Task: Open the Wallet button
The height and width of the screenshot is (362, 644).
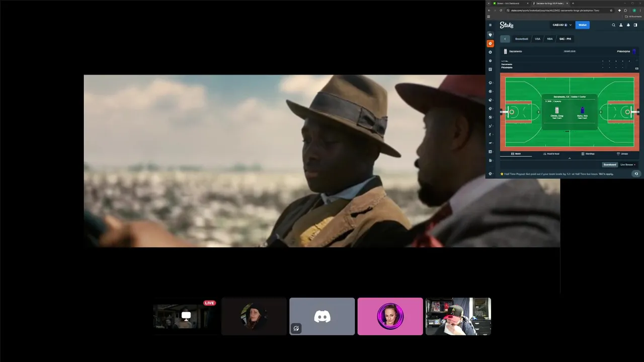Action: (583, 25)
